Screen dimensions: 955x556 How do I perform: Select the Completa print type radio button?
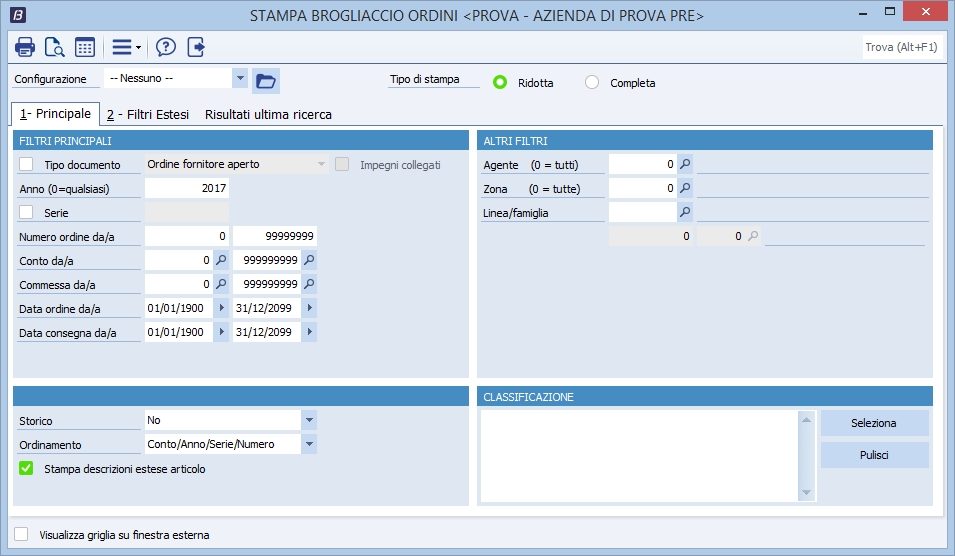pos(592,83)
